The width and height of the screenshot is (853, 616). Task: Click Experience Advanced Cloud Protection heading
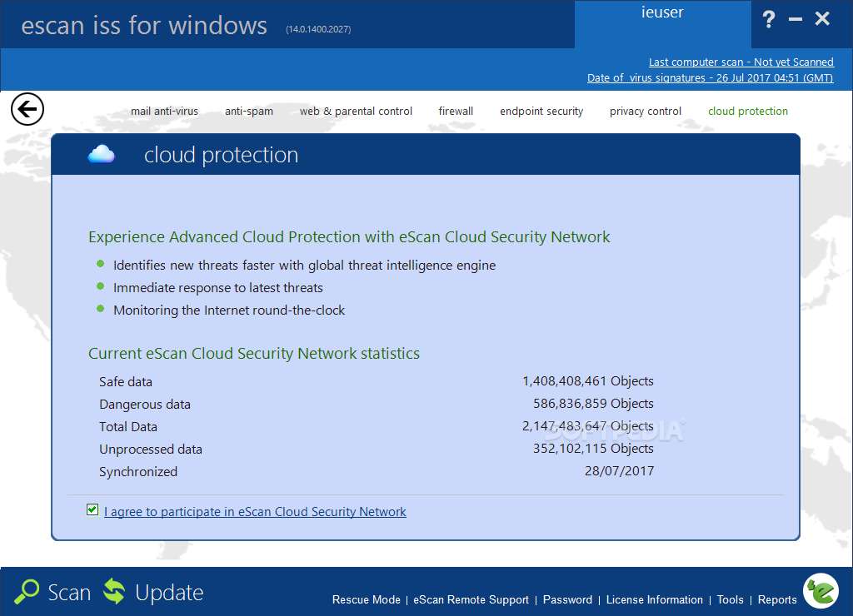349,237
